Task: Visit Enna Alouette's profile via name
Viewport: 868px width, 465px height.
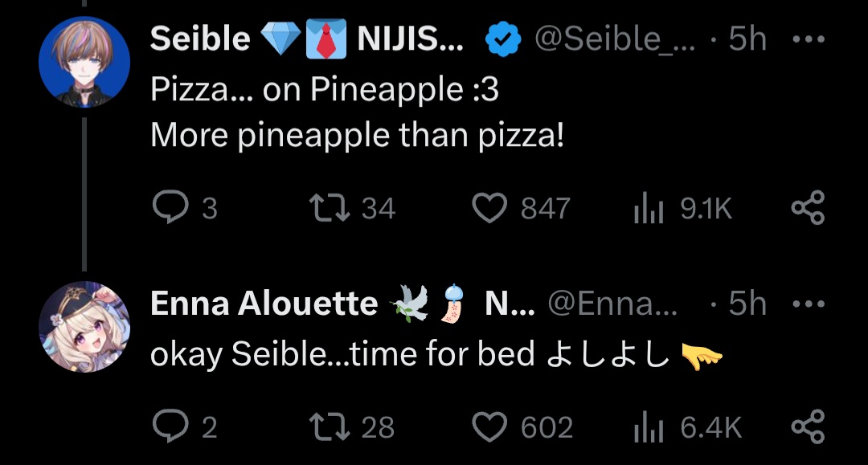Action: [x=264, y=304]
